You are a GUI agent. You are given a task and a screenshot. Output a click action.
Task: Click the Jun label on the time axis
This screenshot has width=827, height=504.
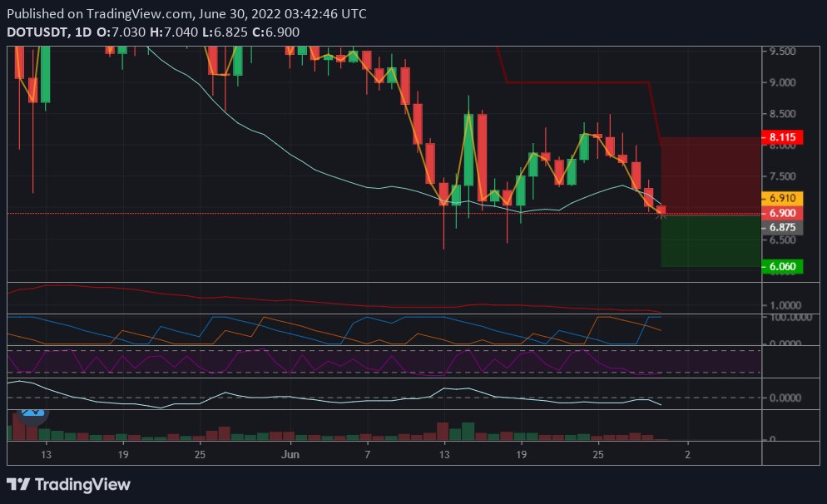tap(290, 454)
